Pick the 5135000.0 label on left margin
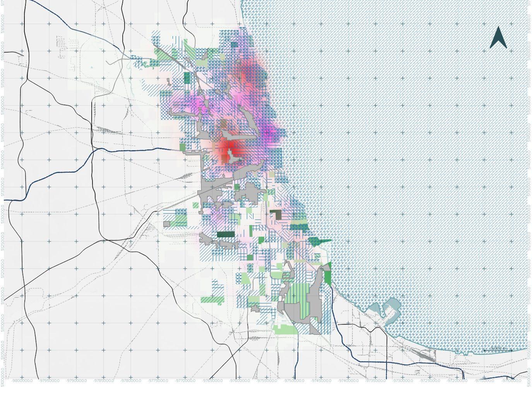Image resolution: width=532 pixels, height=394 pixels. point(3,186)
